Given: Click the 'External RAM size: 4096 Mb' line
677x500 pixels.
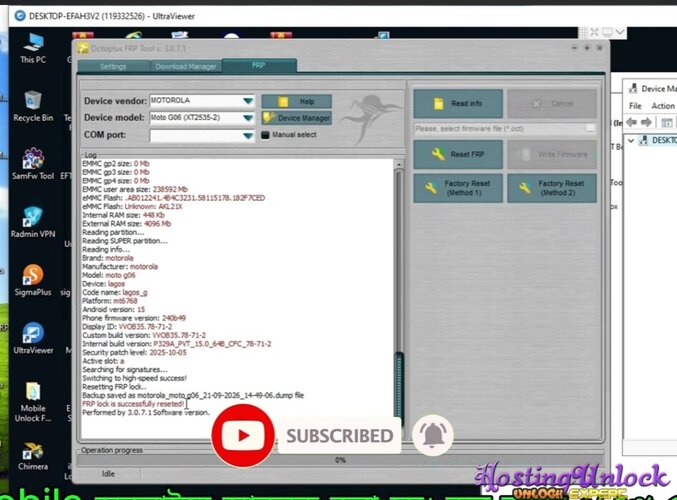Looking at the screenshot, I should coord(127,224).
